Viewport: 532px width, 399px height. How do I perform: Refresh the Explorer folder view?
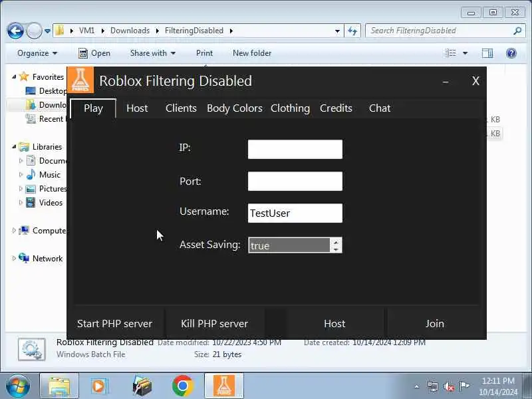(352, 31)
